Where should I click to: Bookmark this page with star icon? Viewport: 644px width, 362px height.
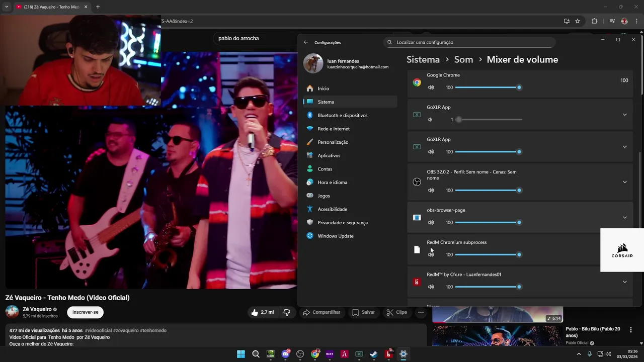[578, 21]
